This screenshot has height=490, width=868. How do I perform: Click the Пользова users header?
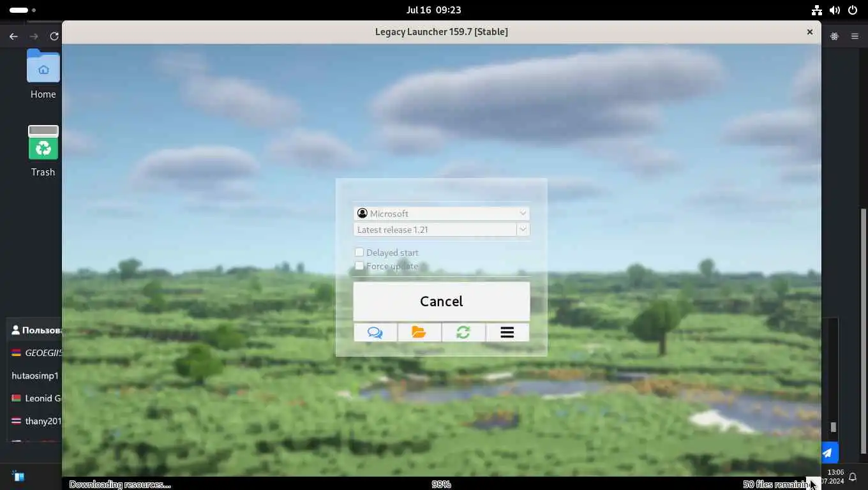click(37, 330)
